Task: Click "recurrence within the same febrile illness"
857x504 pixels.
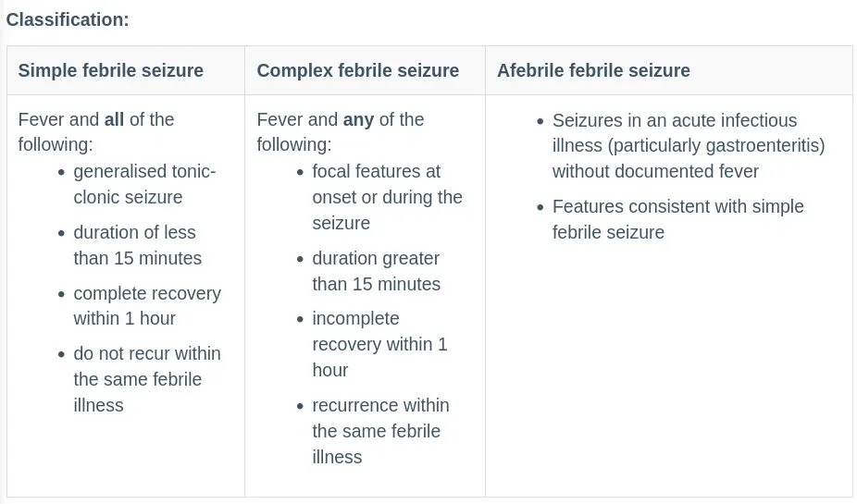Action: point(380,431)
